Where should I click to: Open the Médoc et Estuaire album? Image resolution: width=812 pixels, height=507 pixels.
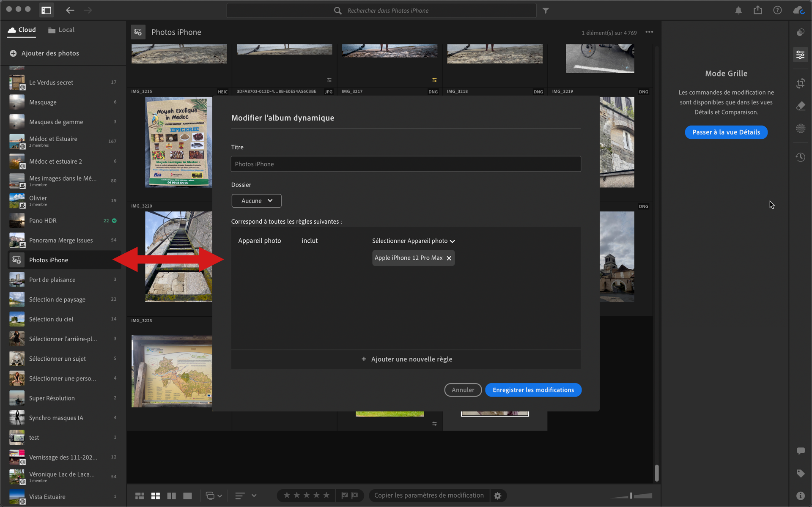pos(63,141)
